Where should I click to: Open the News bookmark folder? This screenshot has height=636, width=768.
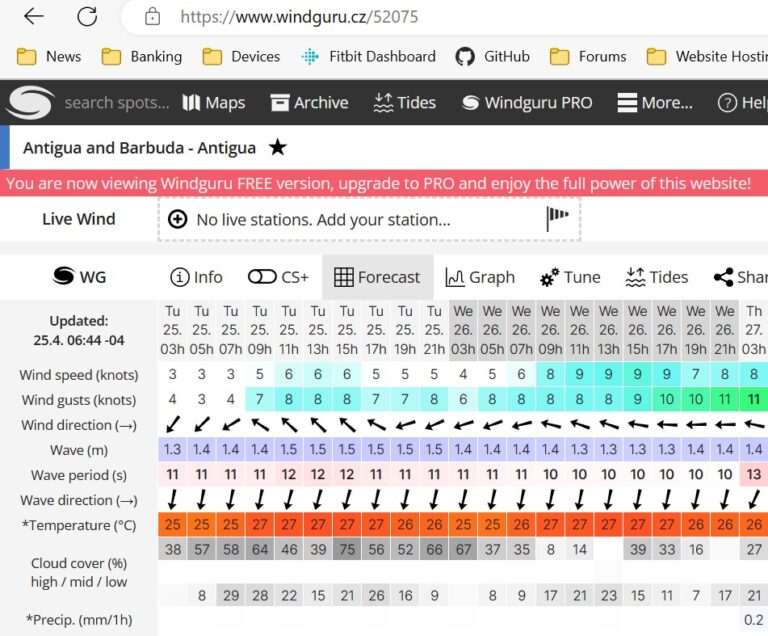point(49,56)
